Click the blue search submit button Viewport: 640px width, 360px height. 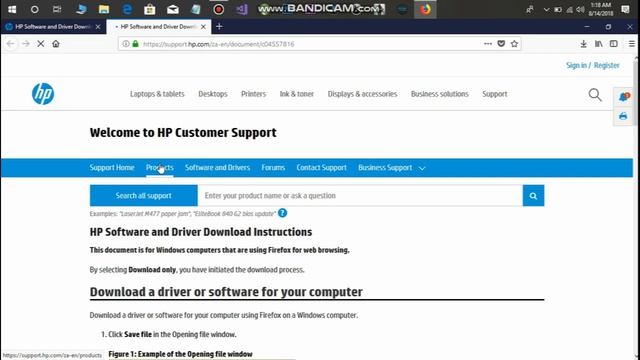click(x=533, y=196)
